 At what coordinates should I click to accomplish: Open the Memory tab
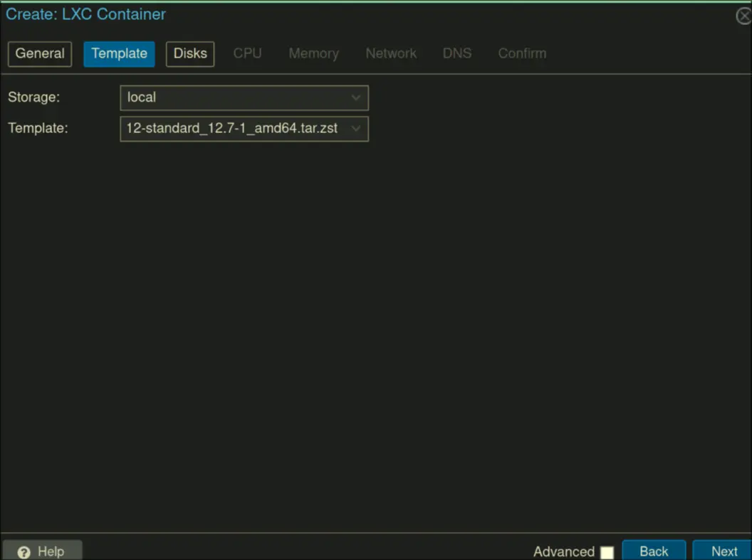[313, 53]
